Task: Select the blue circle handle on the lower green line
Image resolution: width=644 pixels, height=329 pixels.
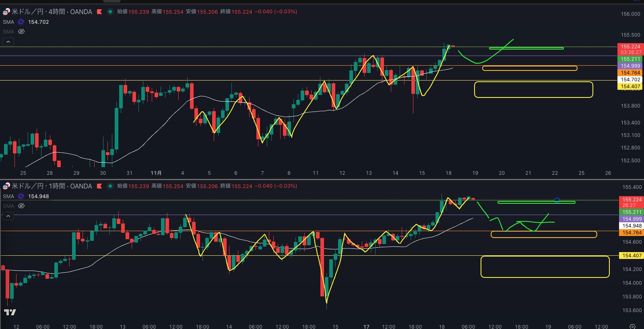Action: coord(557,200)
